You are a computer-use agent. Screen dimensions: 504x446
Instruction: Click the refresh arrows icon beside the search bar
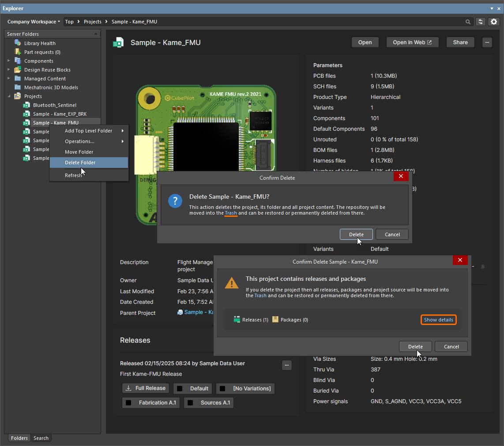[481, 22]
